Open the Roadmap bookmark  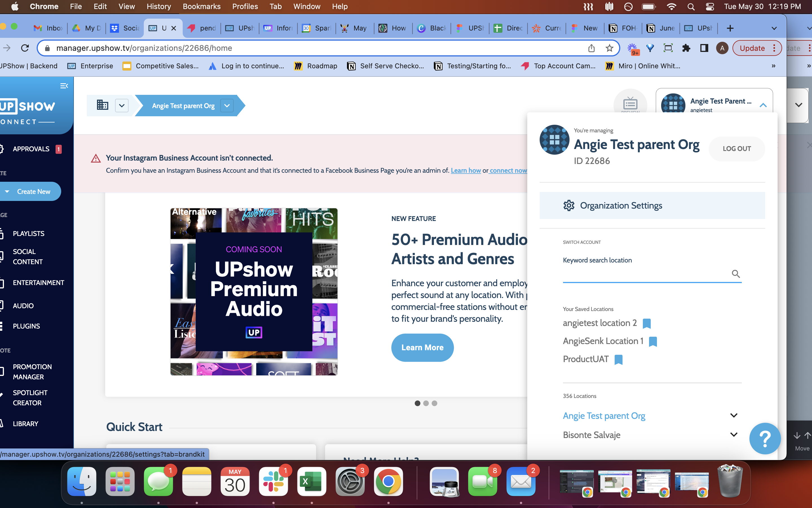[x=316, y=66]
